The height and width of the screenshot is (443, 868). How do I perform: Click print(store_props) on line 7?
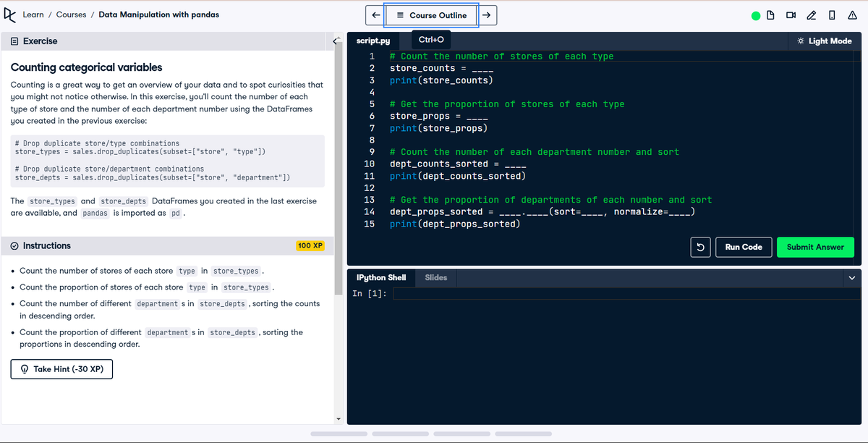point(438,128)
